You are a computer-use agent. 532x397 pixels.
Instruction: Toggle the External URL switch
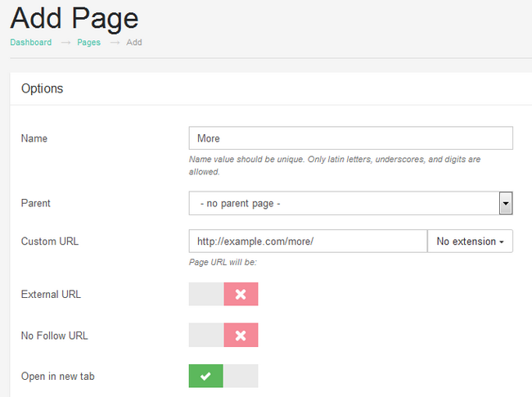tap(223, 294)
